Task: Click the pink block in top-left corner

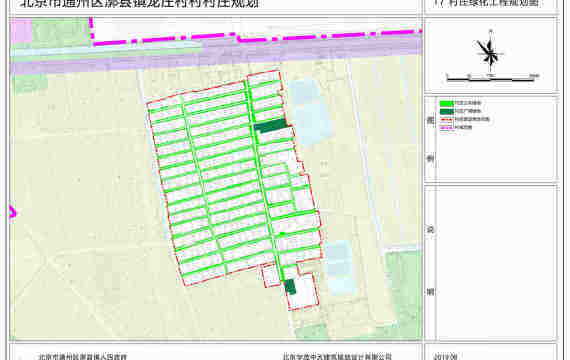Action: pos(21,31)
